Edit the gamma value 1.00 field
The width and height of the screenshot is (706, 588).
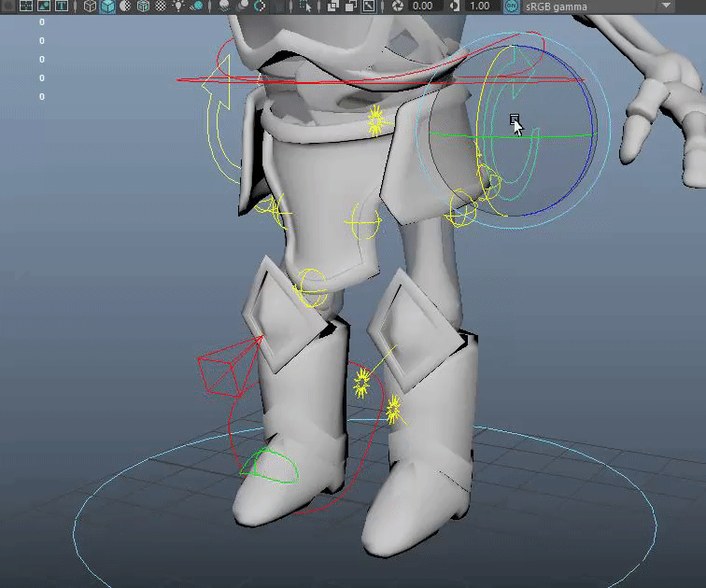pyautogui.click(x=480, y=6)
